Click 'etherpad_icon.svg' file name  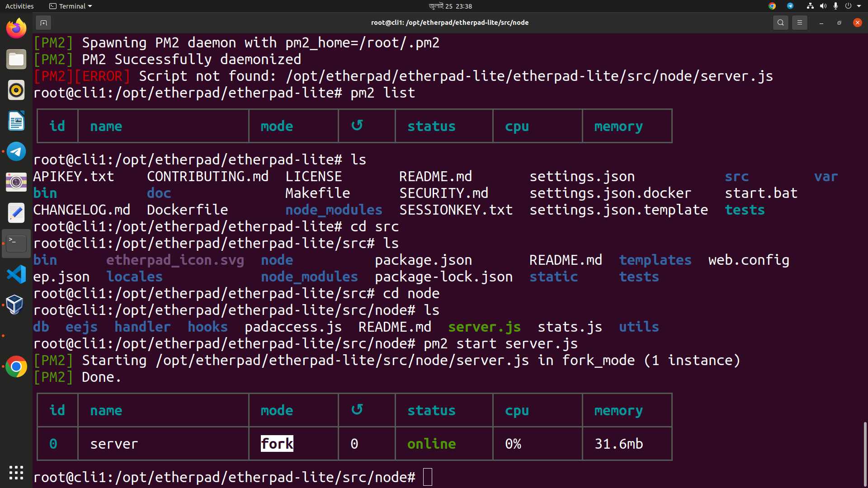[x=175, y=260]
